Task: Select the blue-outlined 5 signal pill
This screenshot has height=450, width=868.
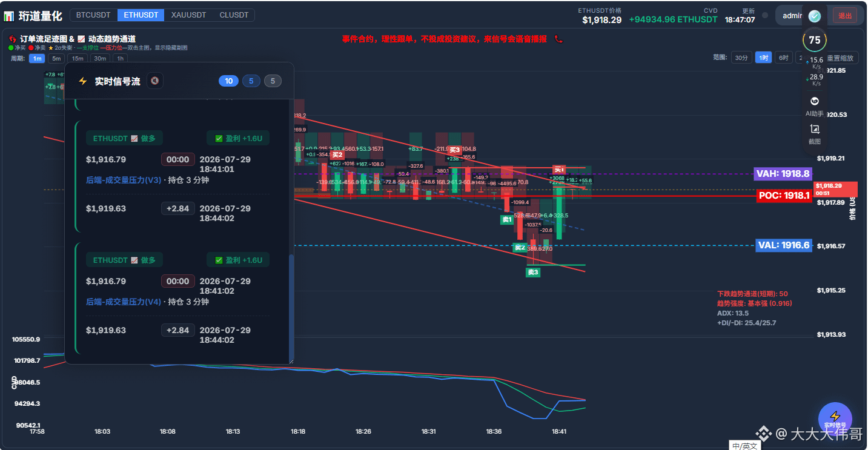Action: [251, 81]
